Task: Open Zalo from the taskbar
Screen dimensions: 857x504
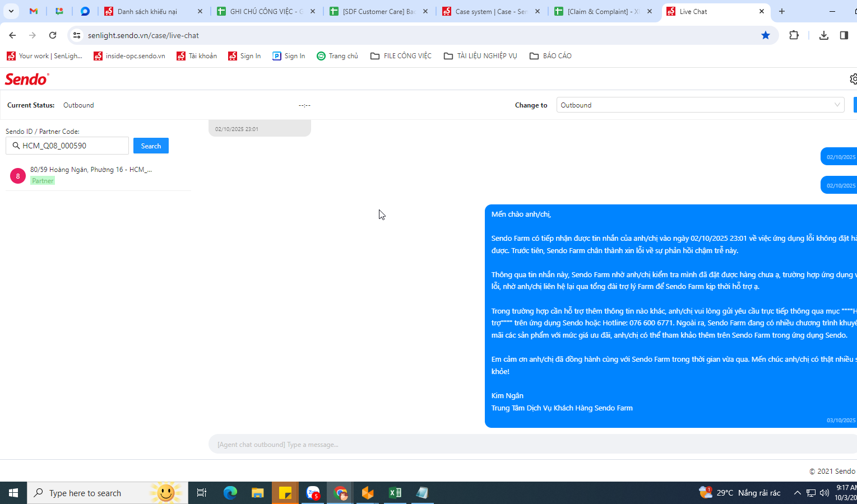Action: point(313,493)
